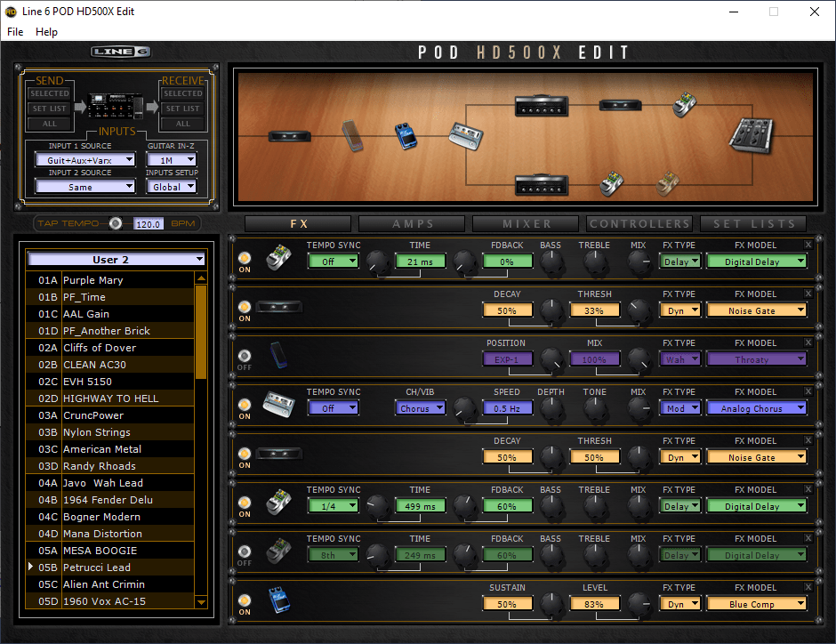
Task: Click the Send Selected button
Action: 49,93
